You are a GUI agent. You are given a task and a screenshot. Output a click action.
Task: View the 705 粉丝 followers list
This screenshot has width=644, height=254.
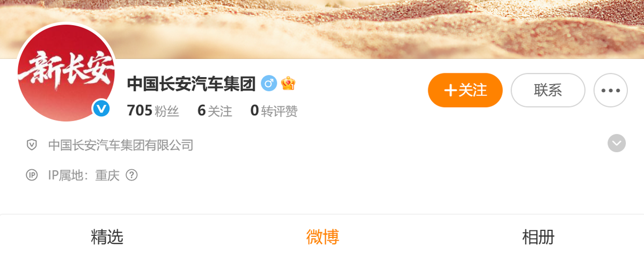click(x=153, y=111)
